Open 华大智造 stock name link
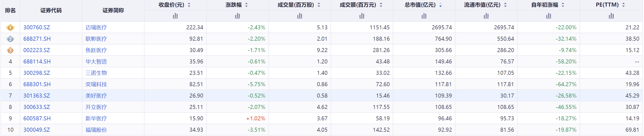The height and width of the screenshot is (136, 644). [96, 61]
